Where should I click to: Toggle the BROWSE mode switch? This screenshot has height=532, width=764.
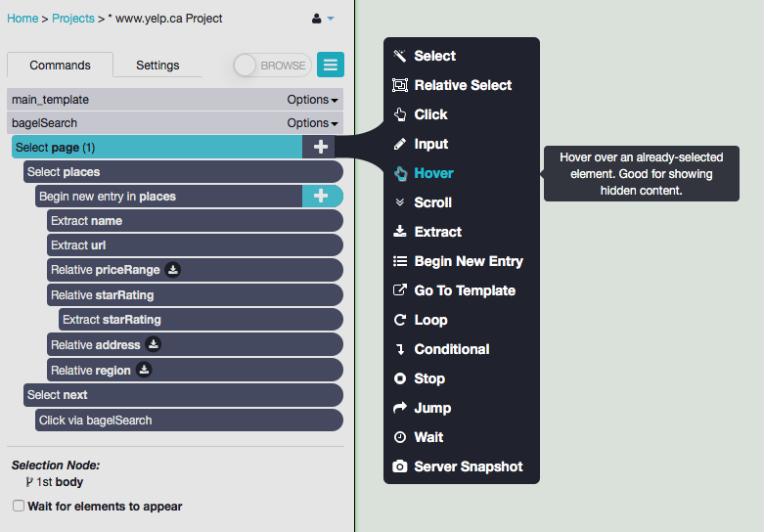[272, 65]
